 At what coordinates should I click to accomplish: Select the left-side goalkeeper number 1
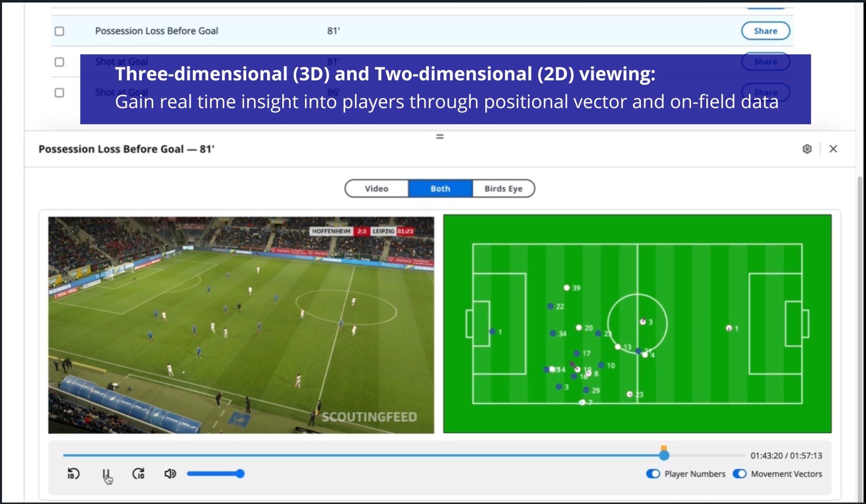click(x=492, y=332)
